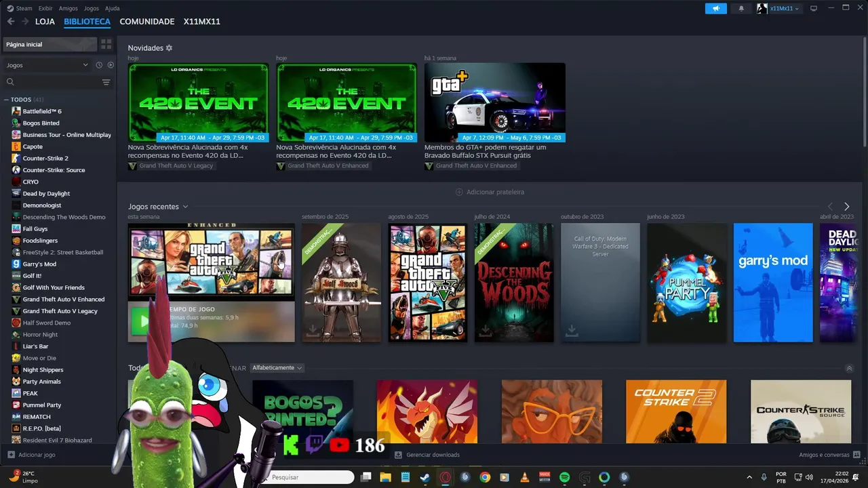Sort library by recent activity clock icon
Image resolution: width=868 pixels, height=488 pixels.
coord(99,65)
